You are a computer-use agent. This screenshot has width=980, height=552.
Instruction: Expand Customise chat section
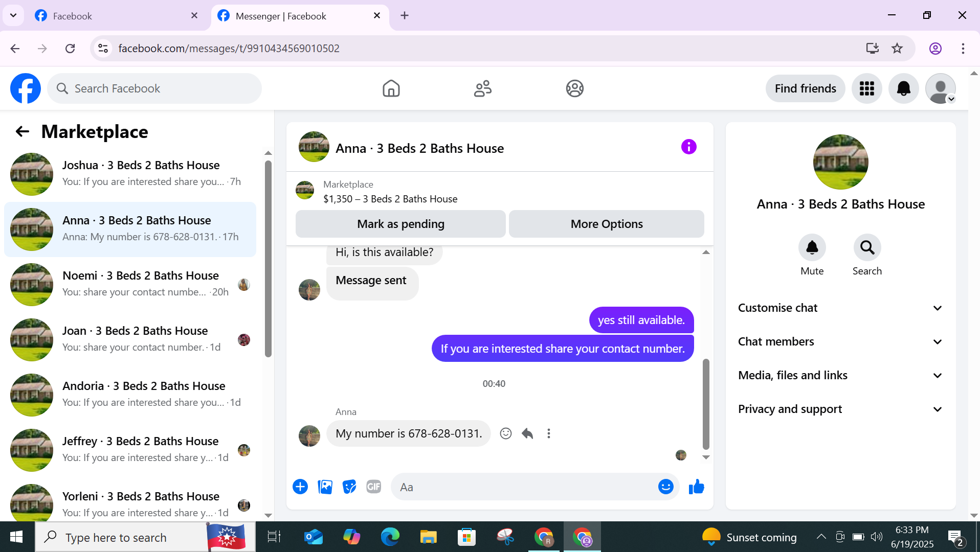(x=840, y=308)
